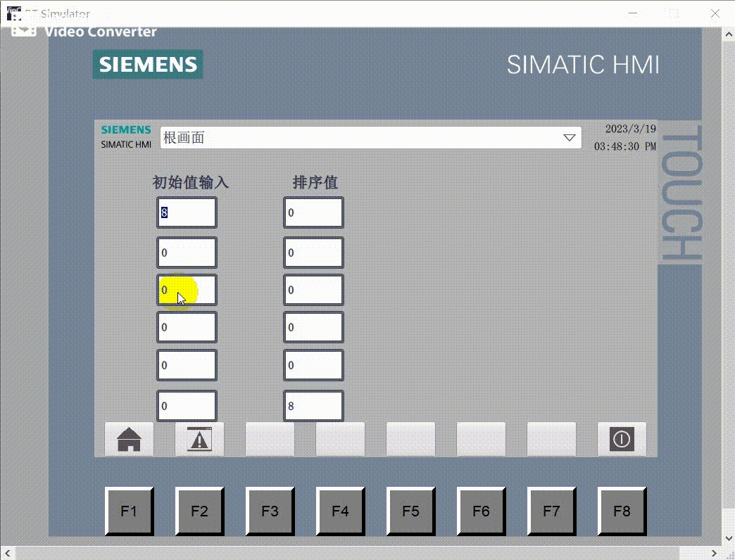
Task: Click the last 排序值 field showing 8
Action: coord(313,406)
